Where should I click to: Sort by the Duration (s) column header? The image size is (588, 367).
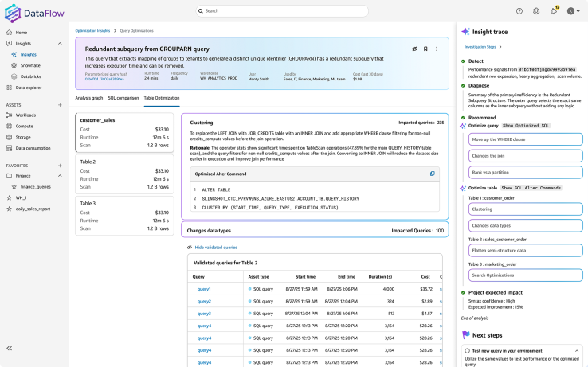tap(380, 277)
